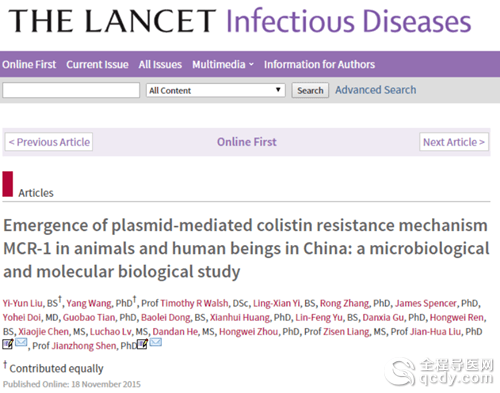Go to Online First menu item

pyautogui.click(x=29, y=64)
